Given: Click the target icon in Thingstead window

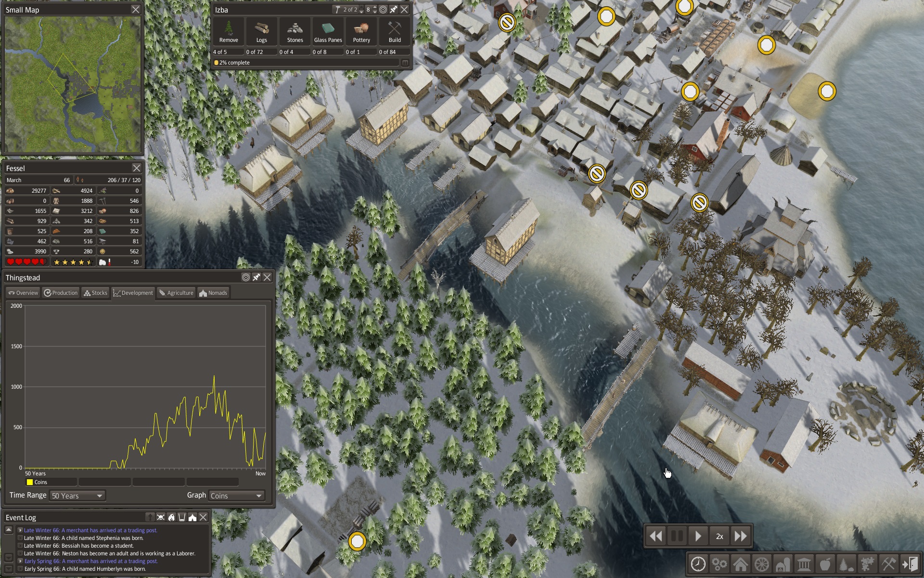Looking at the screenshot, I should coord(246,277).
